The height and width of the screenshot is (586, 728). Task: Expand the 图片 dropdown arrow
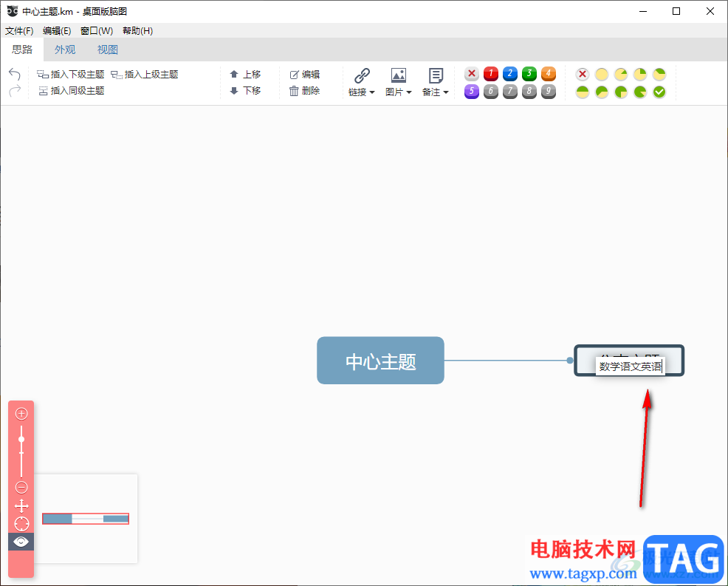click(409, 92)
